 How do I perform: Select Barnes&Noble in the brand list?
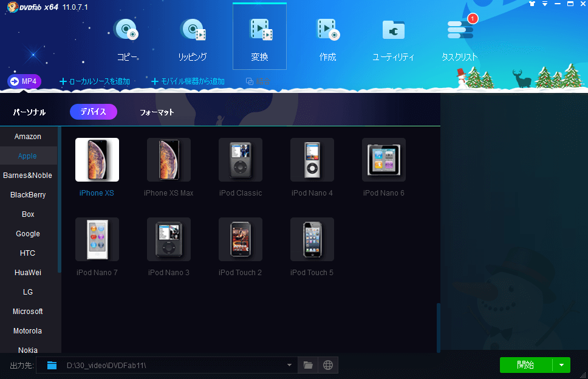(x=28, y=176)
